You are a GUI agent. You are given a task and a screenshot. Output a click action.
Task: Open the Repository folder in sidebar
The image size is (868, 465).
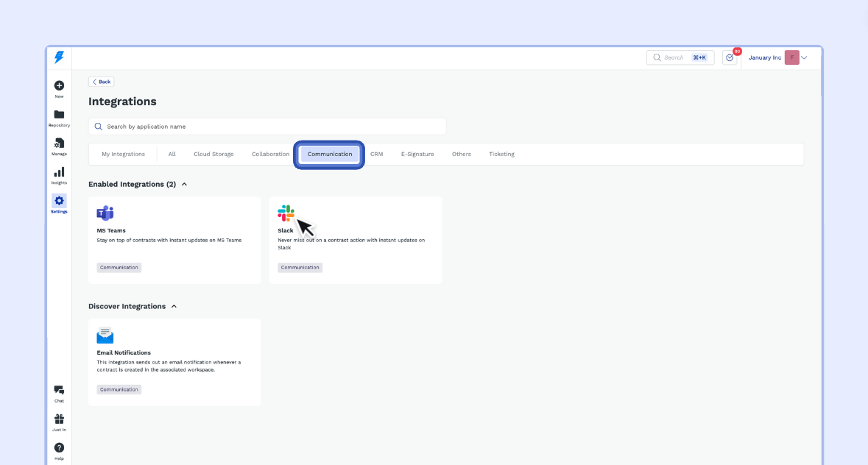[59, 118]
